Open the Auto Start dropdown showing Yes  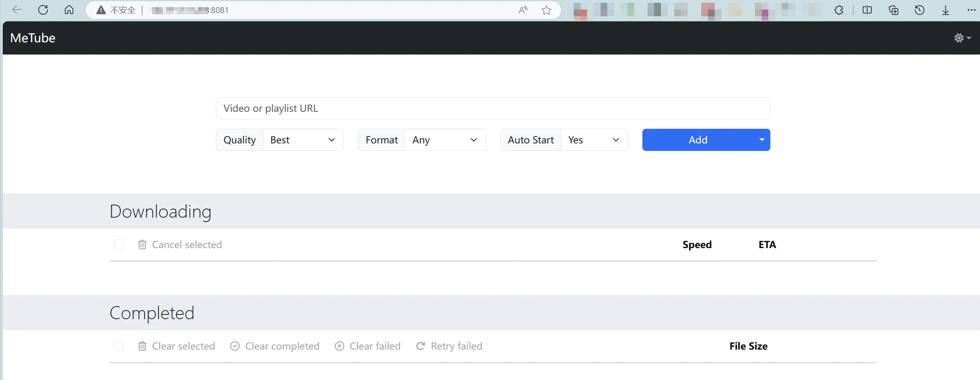click(x=594, y=140)
